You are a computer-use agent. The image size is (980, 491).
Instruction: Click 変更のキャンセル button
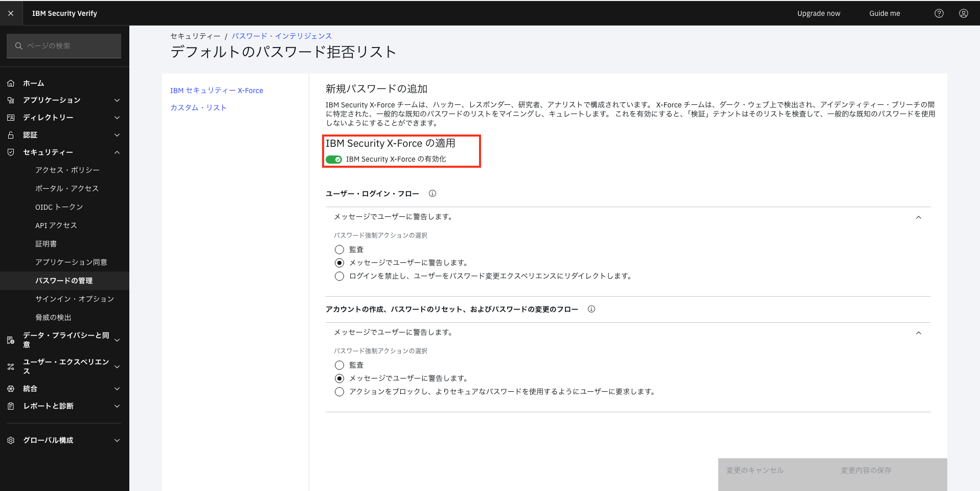[x=776, y=475]
